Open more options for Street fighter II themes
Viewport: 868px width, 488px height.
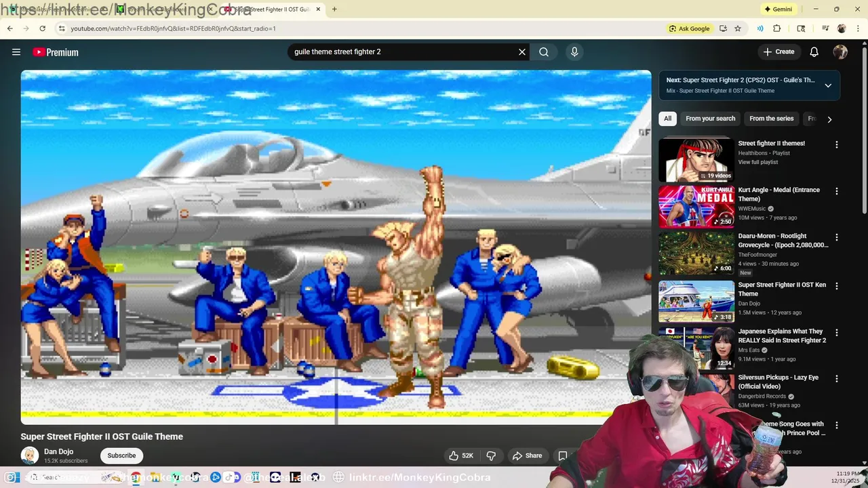837,144
